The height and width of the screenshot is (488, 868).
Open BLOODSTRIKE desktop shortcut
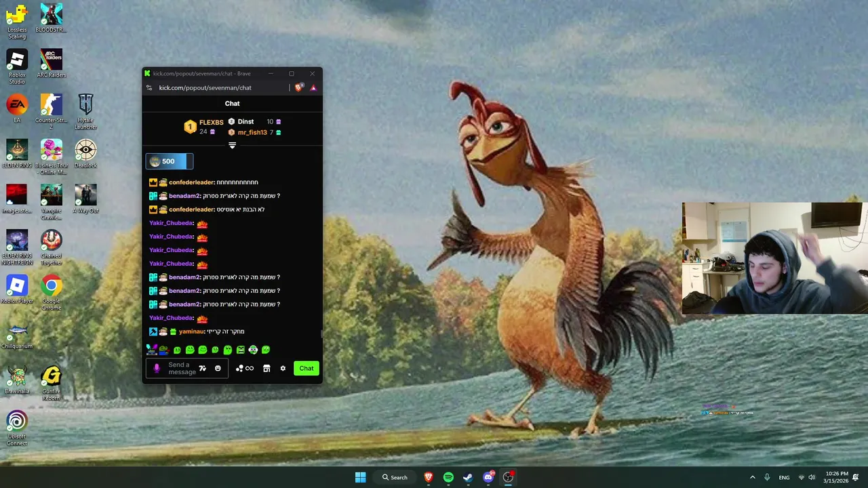(51, 18)
